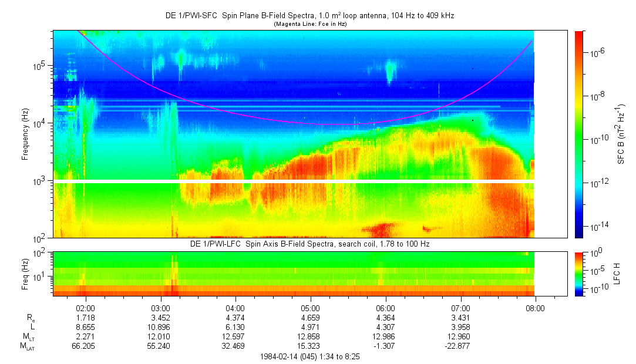Click the white gap band at 1 kHz

click(x=294, y=181)
